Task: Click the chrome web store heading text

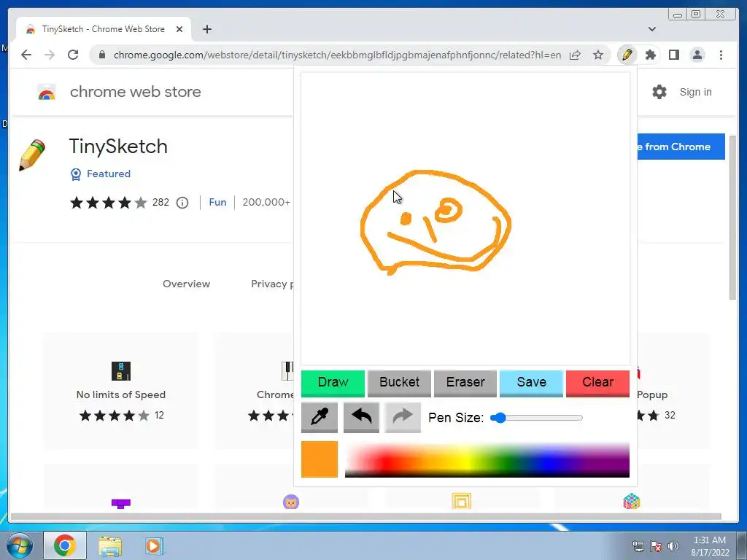Action: point(135,92)
